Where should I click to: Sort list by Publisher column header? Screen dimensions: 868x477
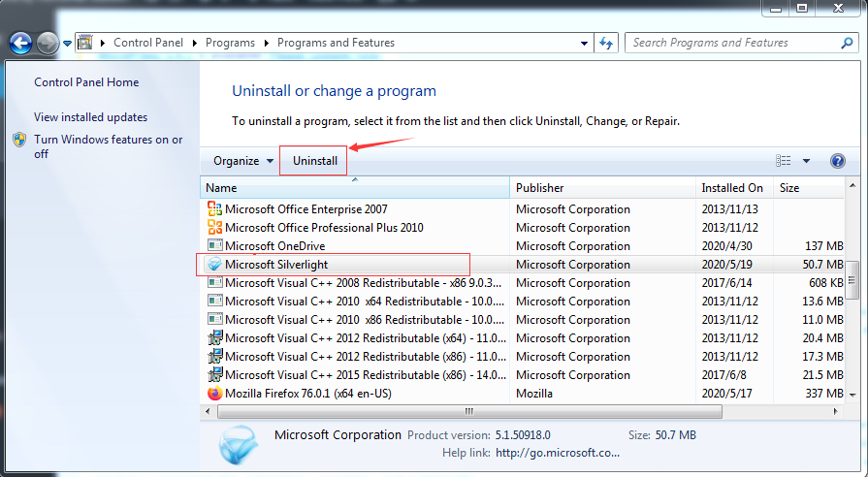tap(602, 188)
